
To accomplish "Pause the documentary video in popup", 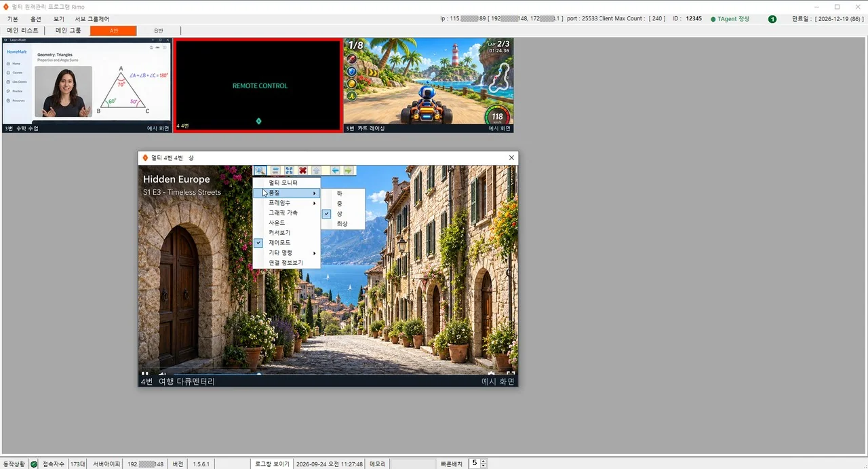I will tap(144, 373).
